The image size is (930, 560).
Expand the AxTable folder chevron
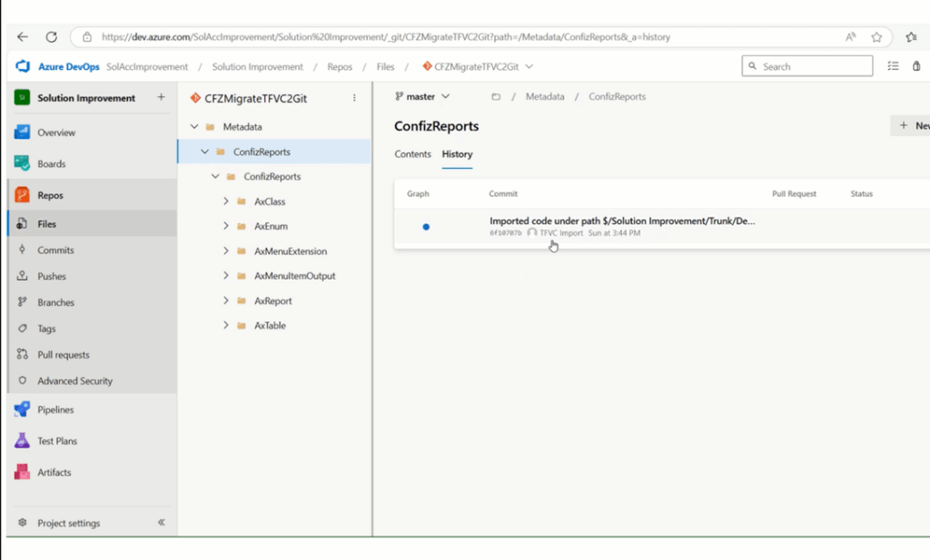[x=226, y=325]
